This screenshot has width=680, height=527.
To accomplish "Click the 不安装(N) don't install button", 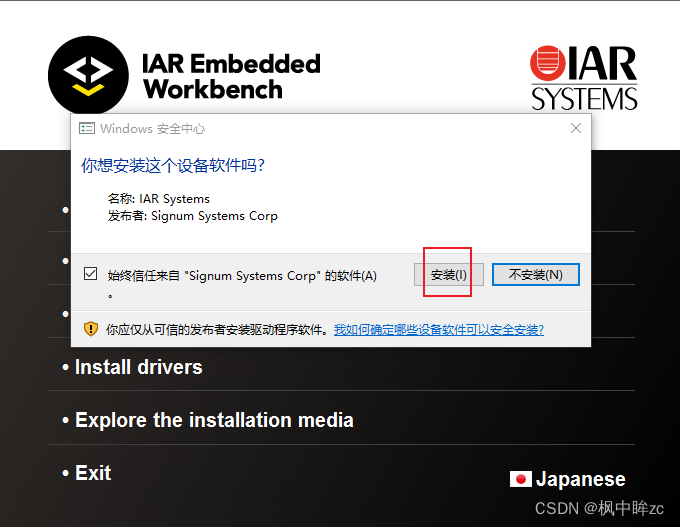I will 536,275.
